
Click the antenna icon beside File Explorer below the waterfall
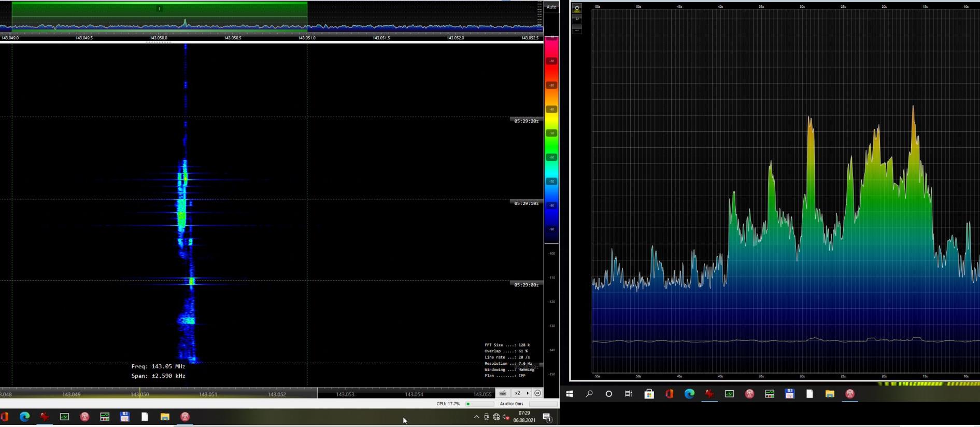pos(185,417)
